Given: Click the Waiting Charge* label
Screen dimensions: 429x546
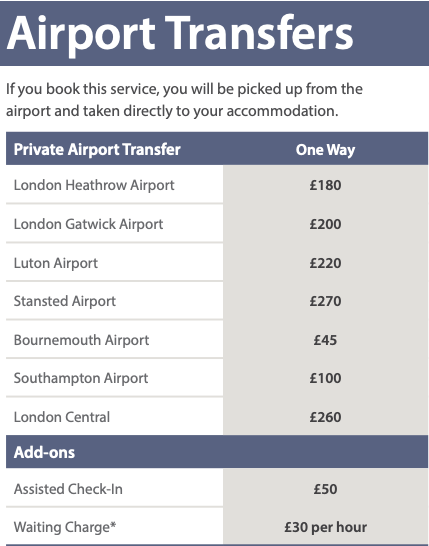Looking at the screenshot, I should pyautogui.click(x=65, y=527).
